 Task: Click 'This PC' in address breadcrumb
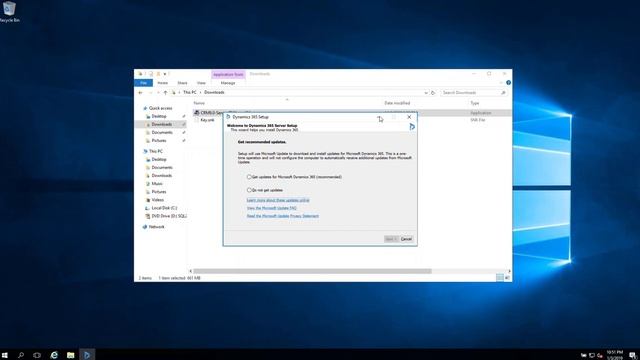click(190, 93)
